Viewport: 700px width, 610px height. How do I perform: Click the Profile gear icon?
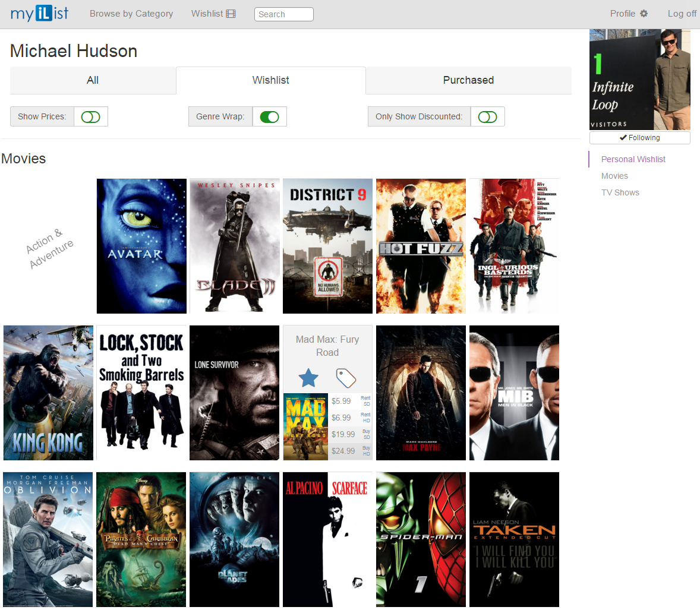(644, 14)
